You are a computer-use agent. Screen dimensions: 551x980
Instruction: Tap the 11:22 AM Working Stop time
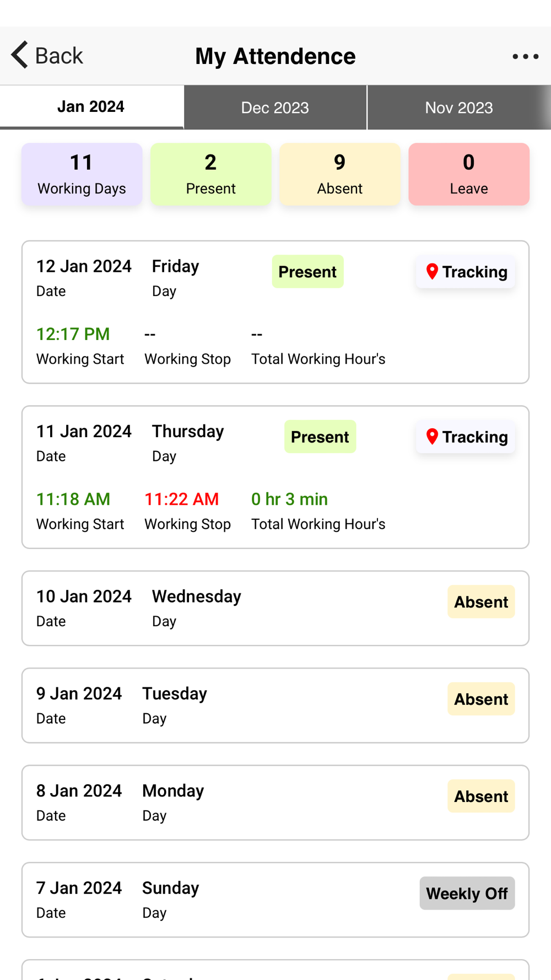[x=182, y=499]
